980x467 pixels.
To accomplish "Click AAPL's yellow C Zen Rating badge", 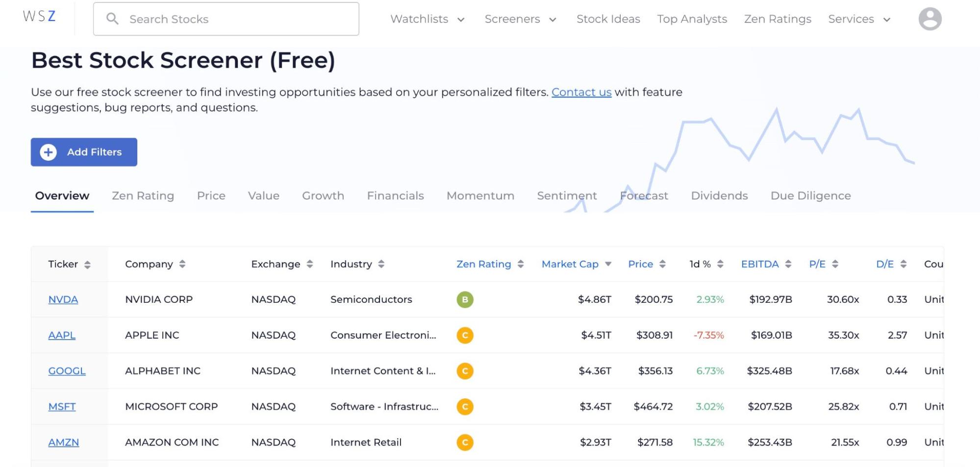I will 465,335.
